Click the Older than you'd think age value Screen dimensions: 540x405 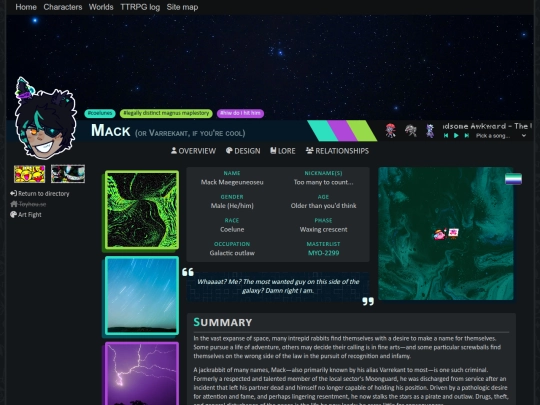(323, 206)
